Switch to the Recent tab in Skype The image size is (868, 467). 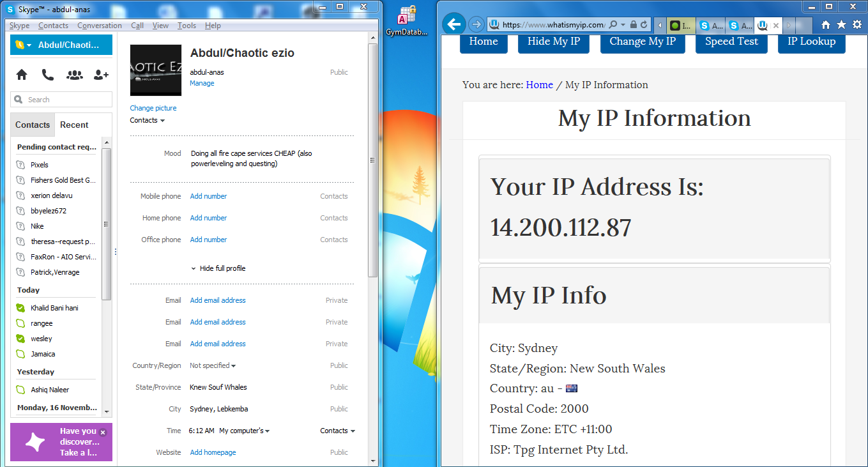pos(74,125)
